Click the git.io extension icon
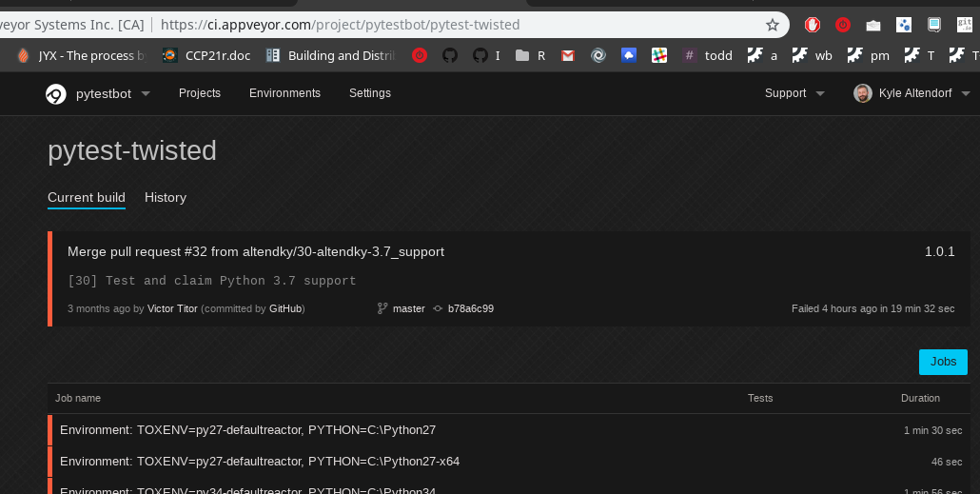Screen dimensions: 980x494 tap(965, 25)
